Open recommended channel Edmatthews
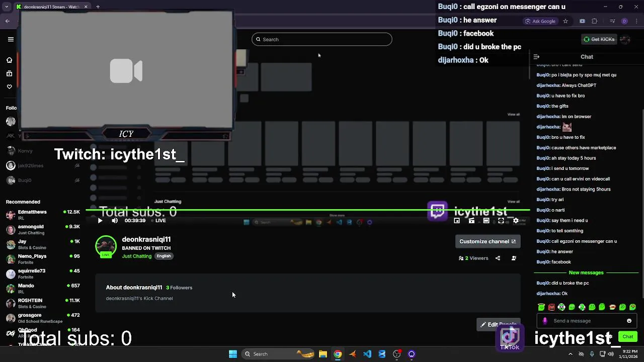 coord(43,215)
